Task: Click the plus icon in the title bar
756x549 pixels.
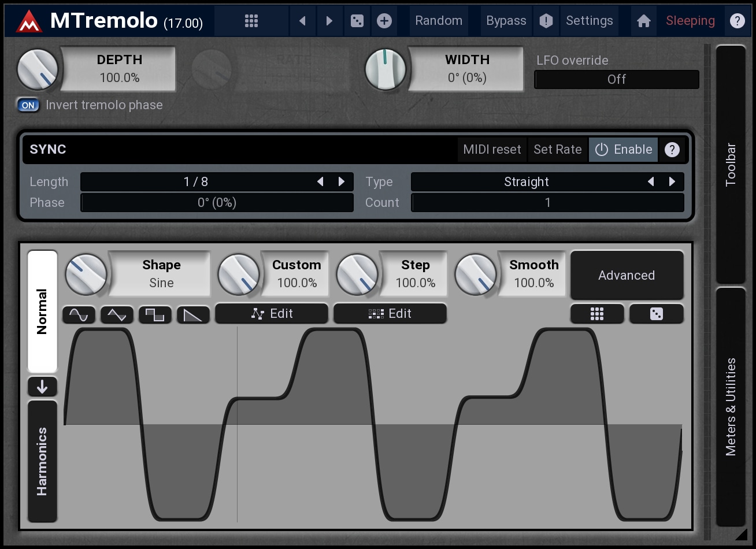Action: click(x=384, y=21)
